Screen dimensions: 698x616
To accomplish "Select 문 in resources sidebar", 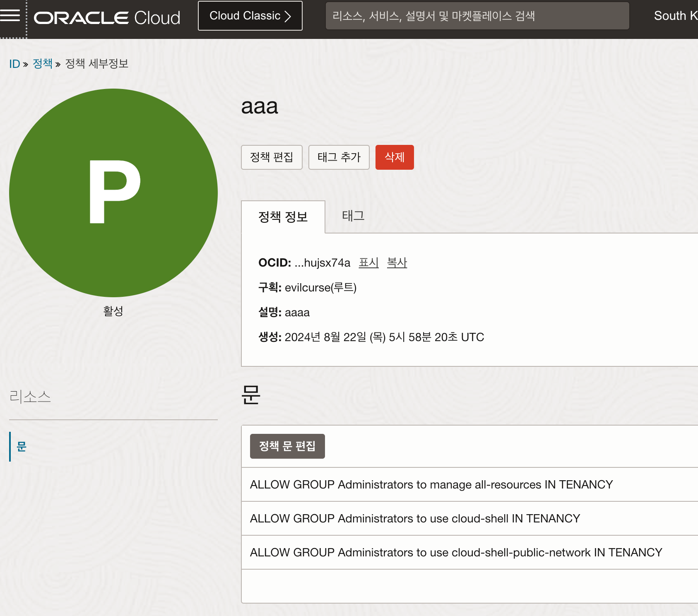I will coord(22,447).
